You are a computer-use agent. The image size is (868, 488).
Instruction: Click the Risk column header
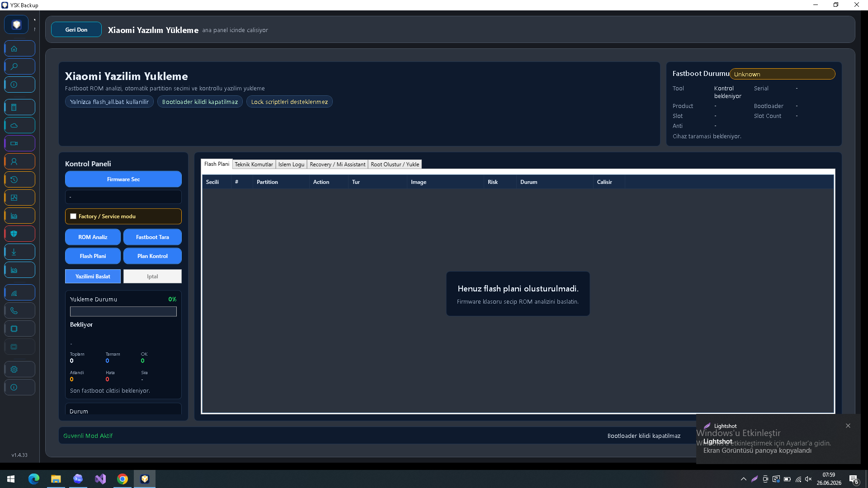coord(500,182)
